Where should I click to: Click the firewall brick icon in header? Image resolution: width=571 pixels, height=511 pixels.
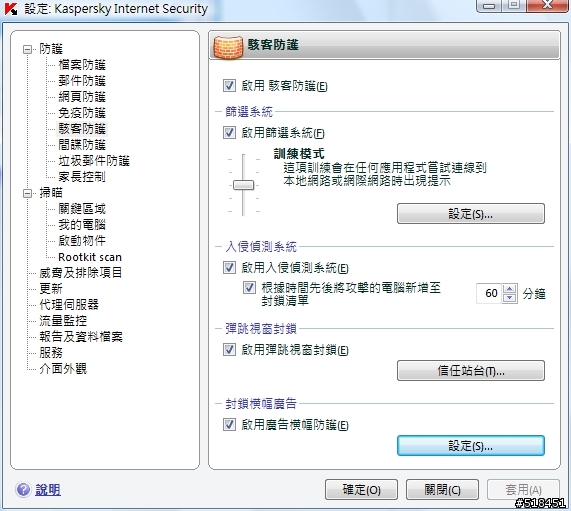pos(228,47)
